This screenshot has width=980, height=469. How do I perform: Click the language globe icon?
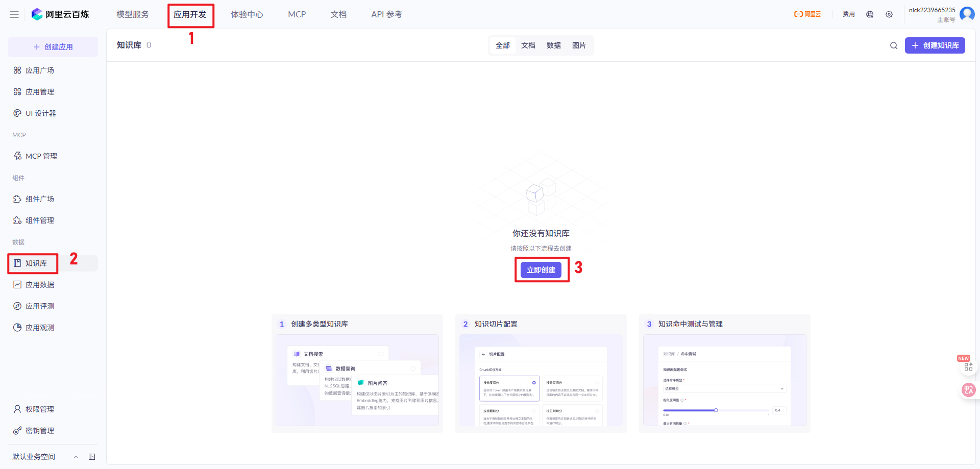point(870,14)
